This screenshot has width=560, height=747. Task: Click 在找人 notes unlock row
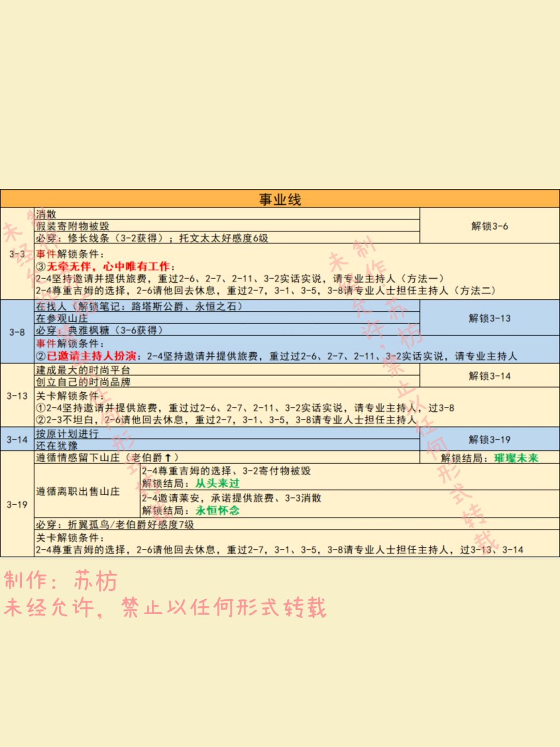click(x=227, y=306)
